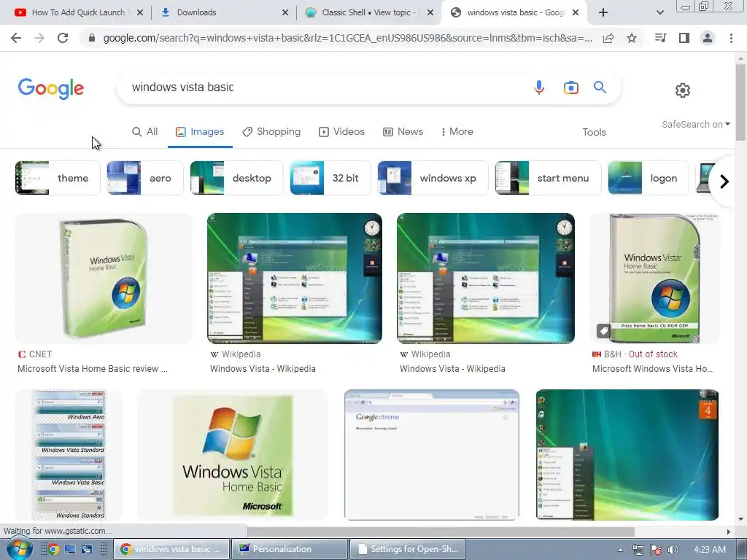Screen dimensions: 747x560
Task: Open the volume speaker tray icon
Action: (673, 550)
